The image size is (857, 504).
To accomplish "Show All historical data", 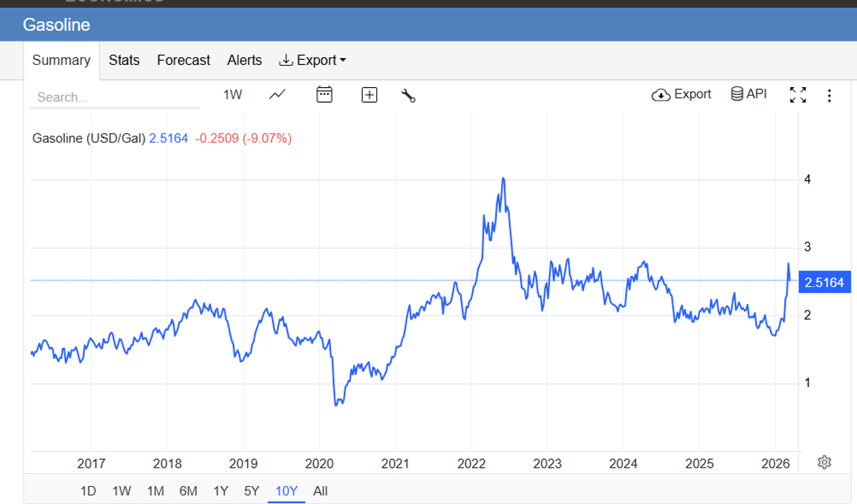I will (x=321, y=491).
